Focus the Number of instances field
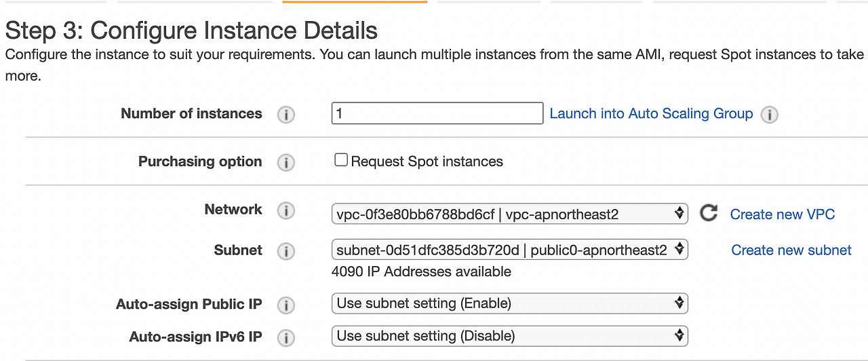This screenshot has width=868, height=361. tap(437, 113)
